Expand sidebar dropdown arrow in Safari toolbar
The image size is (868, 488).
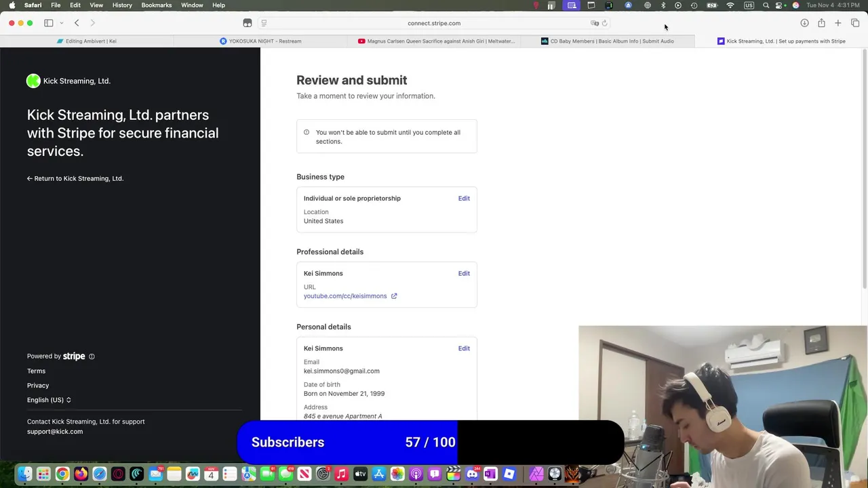point(61,23)
